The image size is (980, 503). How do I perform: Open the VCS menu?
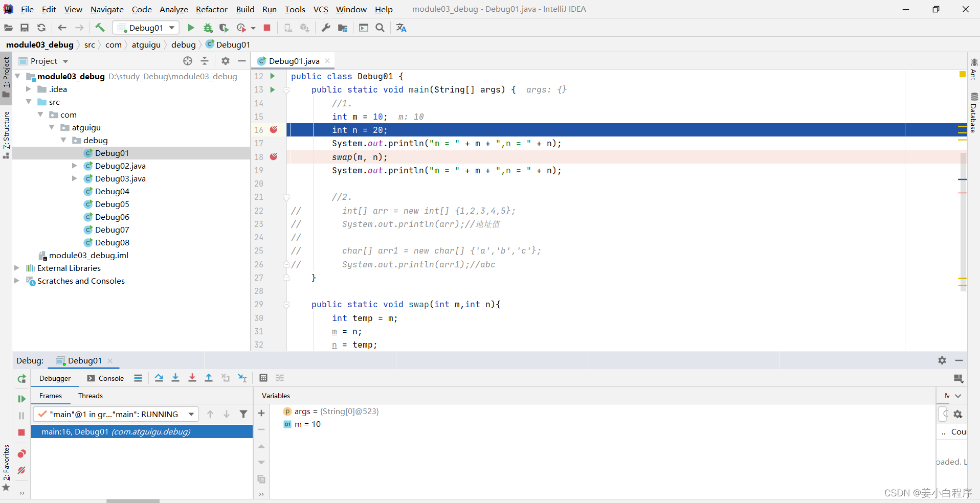coord(321,9)
